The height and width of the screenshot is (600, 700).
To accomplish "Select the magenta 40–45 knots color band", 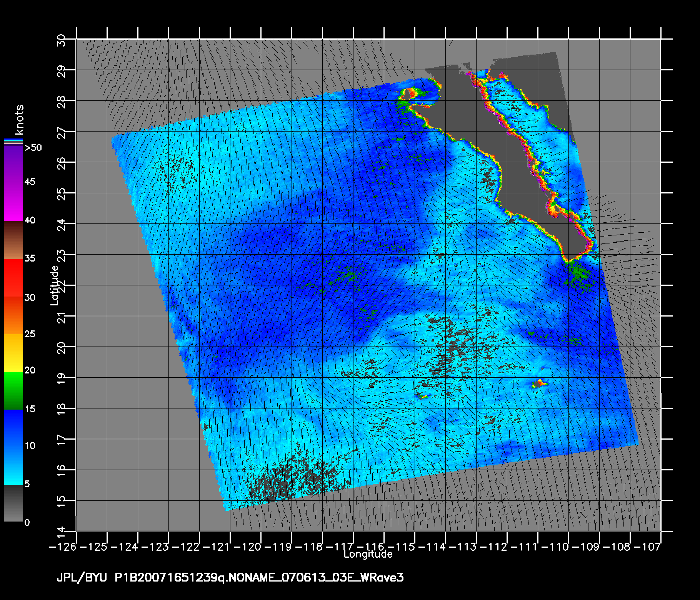I will (13, 202).
